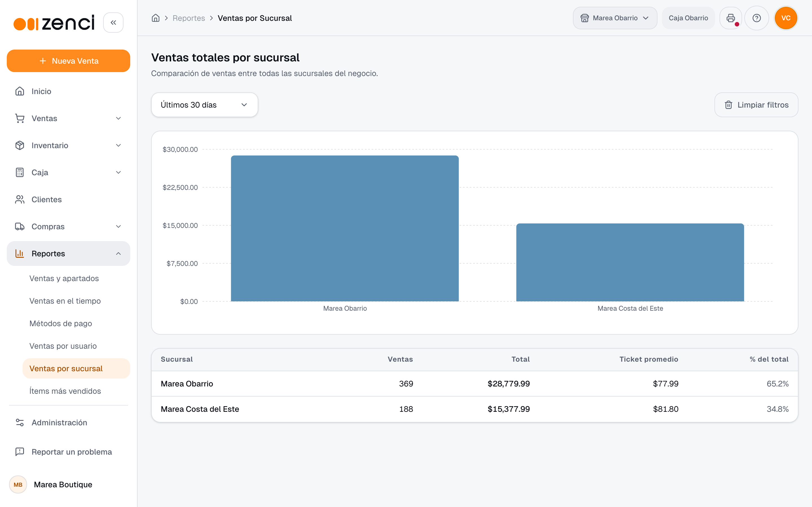Click the home icon in breadcrumb

point(155,18)
